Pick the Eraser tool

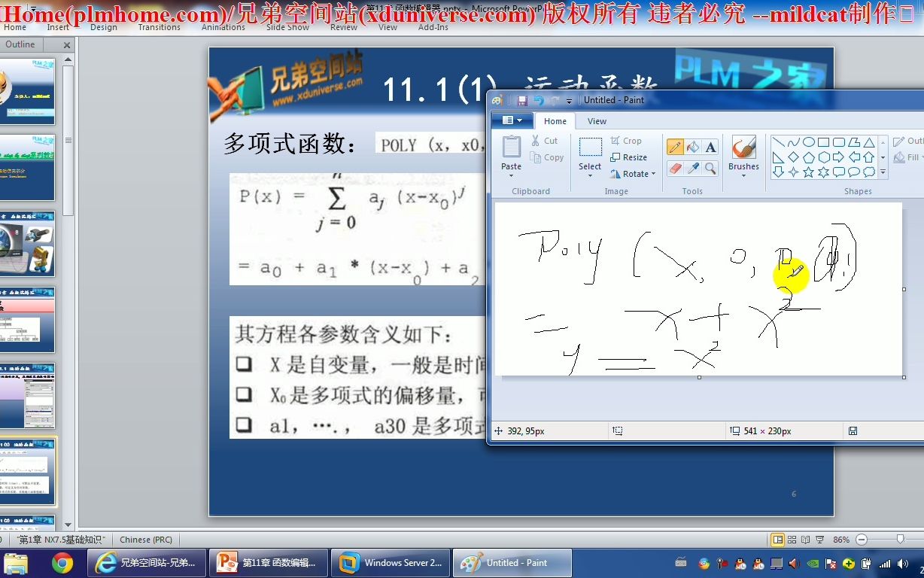675,167
